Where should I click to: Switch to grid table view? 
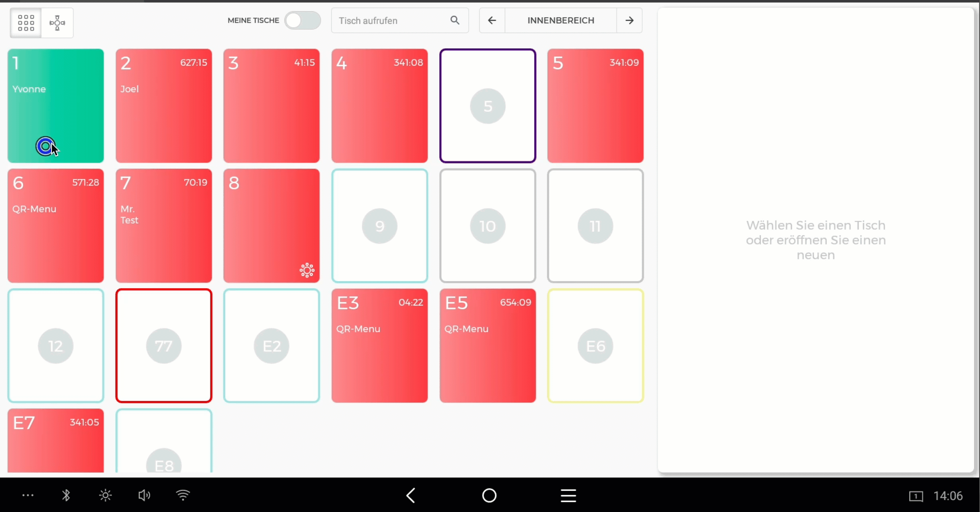point(26,23)
